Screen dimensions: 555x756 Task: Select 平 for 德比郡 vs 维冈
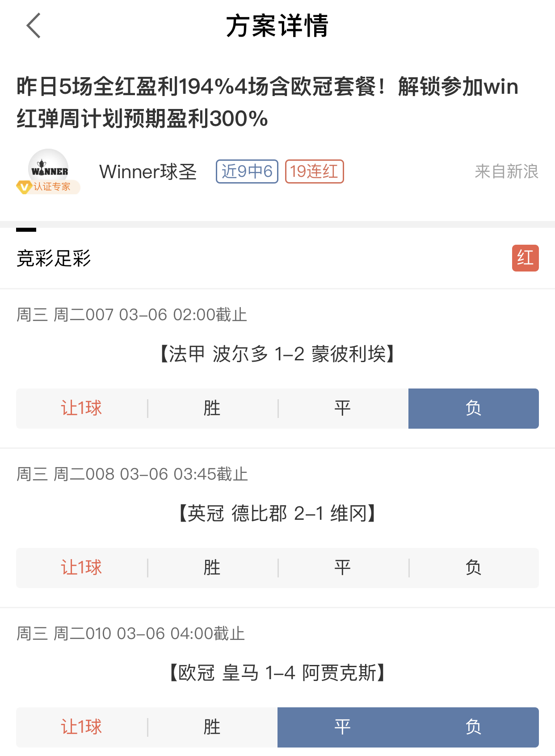[x=343, y=568]
